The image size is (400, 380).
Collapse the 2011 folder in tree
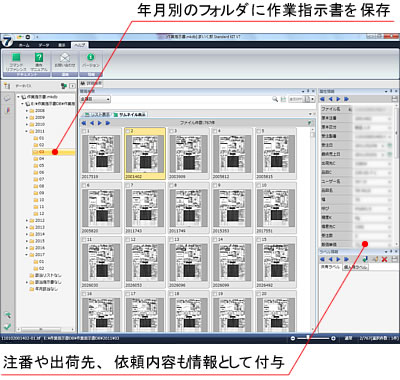click(27, 131)
